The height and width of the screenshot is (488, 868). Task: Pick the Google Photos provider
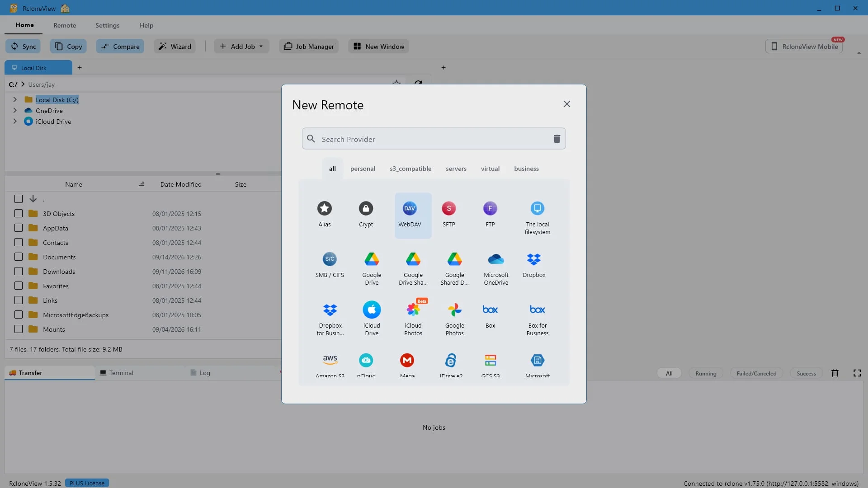tap(454, 319)
